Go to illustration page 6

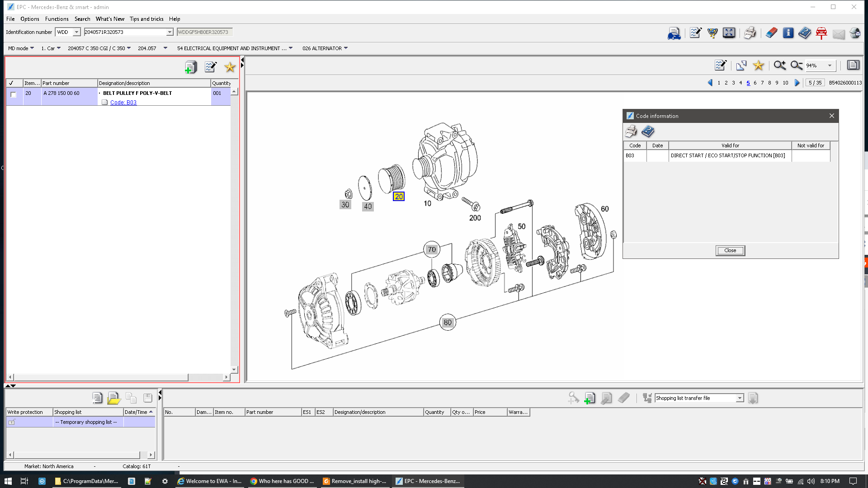(755, 83)
